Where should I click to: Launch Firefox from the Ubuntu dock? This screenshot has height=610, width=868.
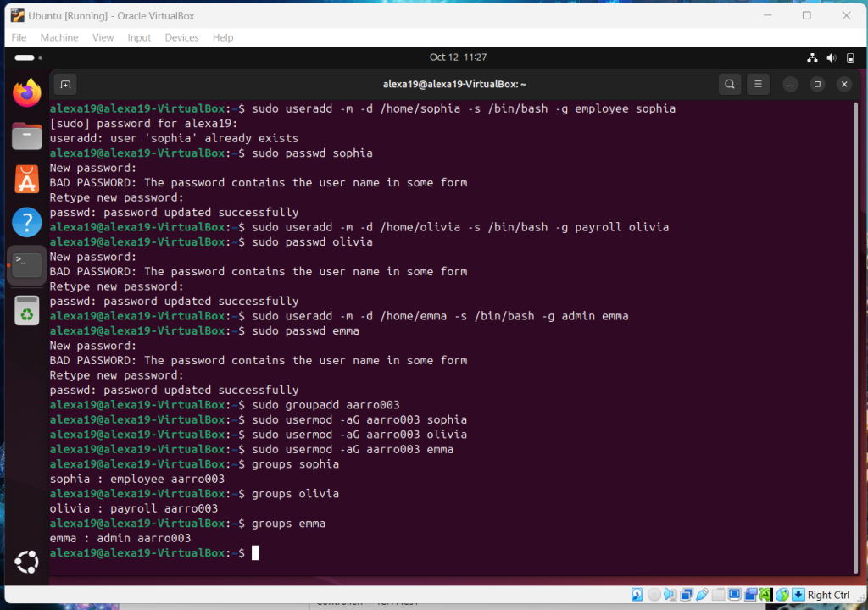(27, 93)
